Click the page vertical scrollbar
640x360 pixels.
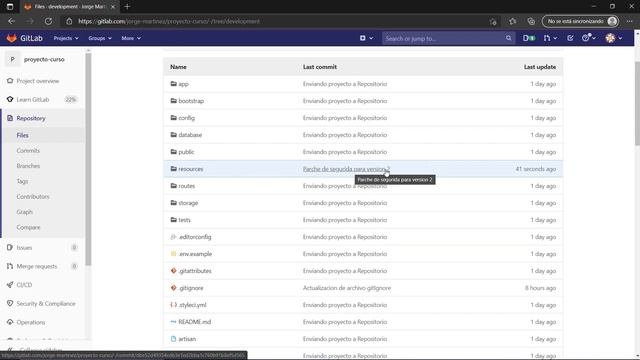[x=637, y=103]
